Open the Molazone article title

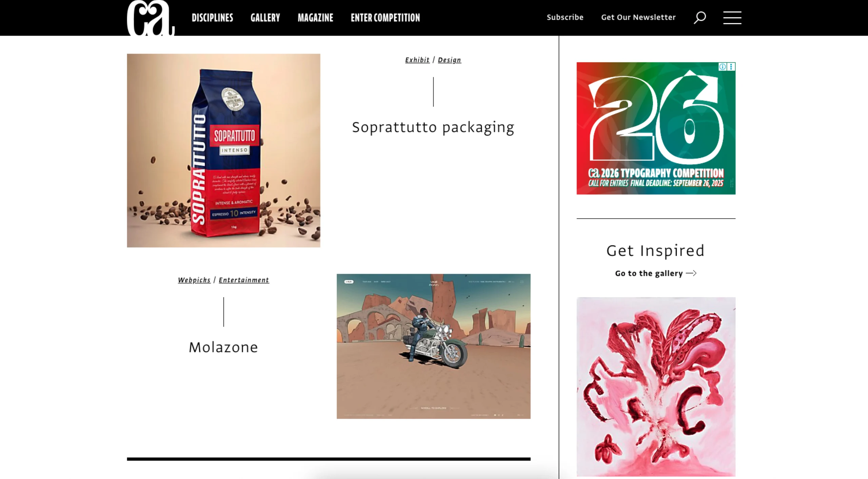(x=223, y=347)
